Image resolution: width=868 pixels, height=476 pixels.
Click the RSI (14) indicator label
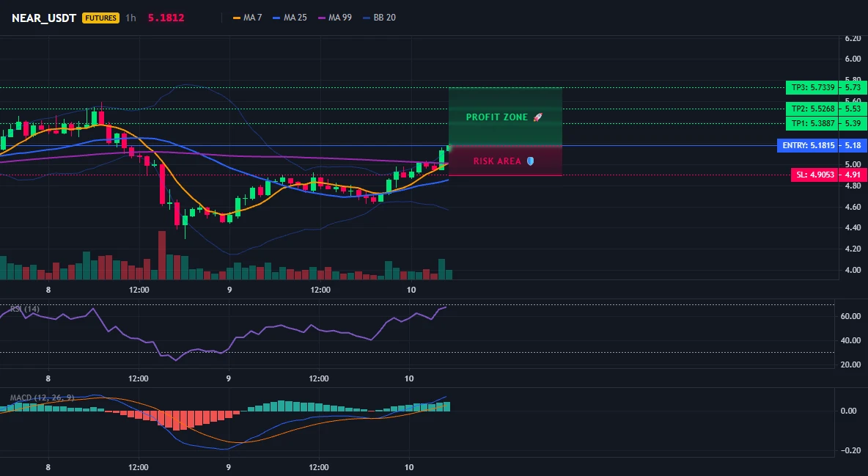tap(25, 309)
